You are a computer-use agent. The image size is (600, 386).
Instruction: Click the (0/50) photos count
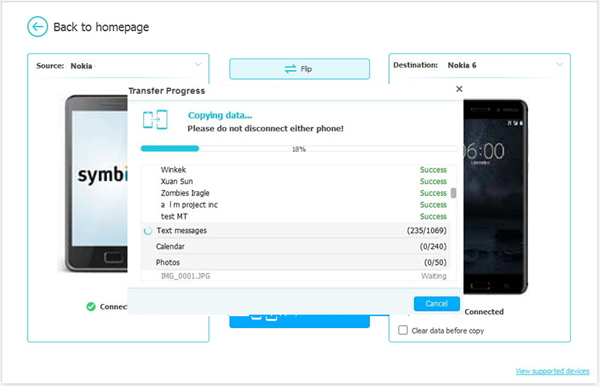435,262
